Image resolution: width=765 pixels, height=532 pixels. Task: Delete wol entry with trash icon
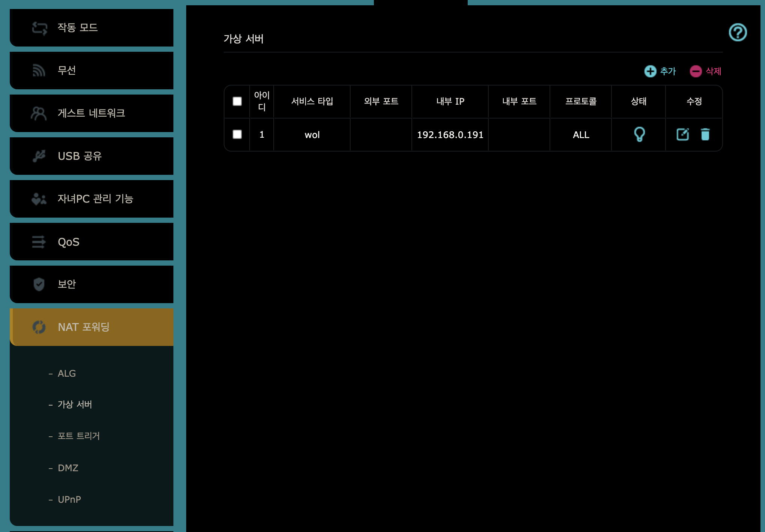[705, 134]
